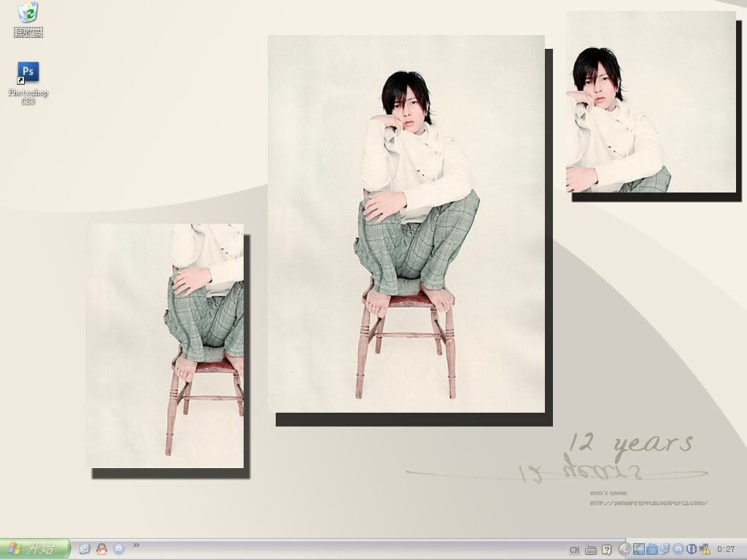Click the first Quick Launch icon beside Start
This screenshot has width=747, height=560.
click(x=85, y=549)
